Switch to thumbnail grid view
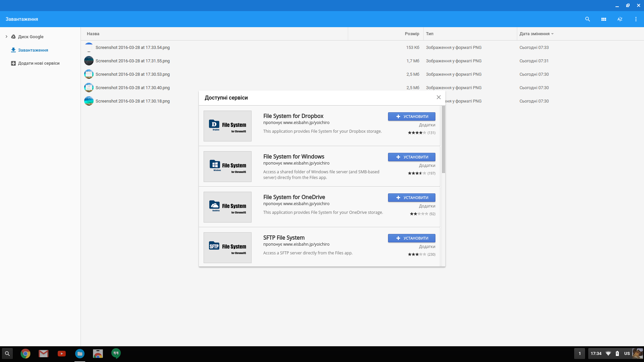The width and height of the screenshot is (644, 362). coord(603,19)
